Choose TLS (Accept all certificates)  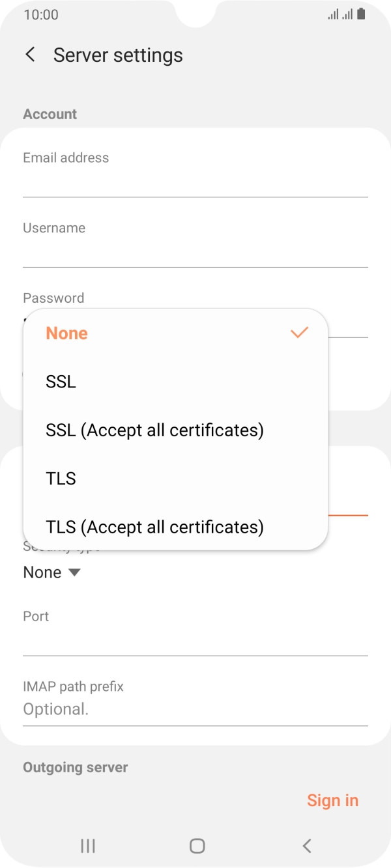point(154,526)
